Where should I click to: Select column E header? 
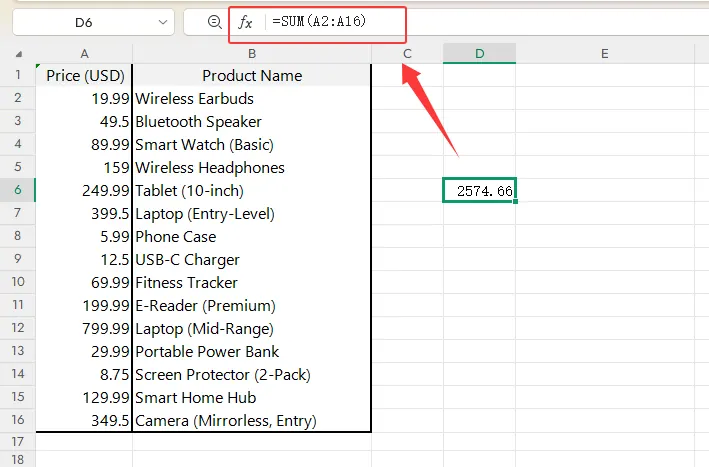click(x=605, y=53)
